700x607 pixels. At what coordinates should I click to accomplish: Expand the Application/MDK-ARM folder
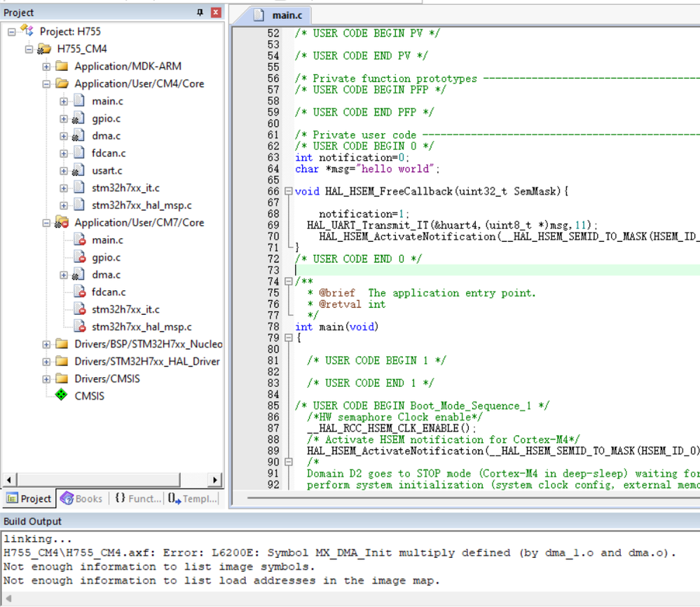(x=46, y=67)
